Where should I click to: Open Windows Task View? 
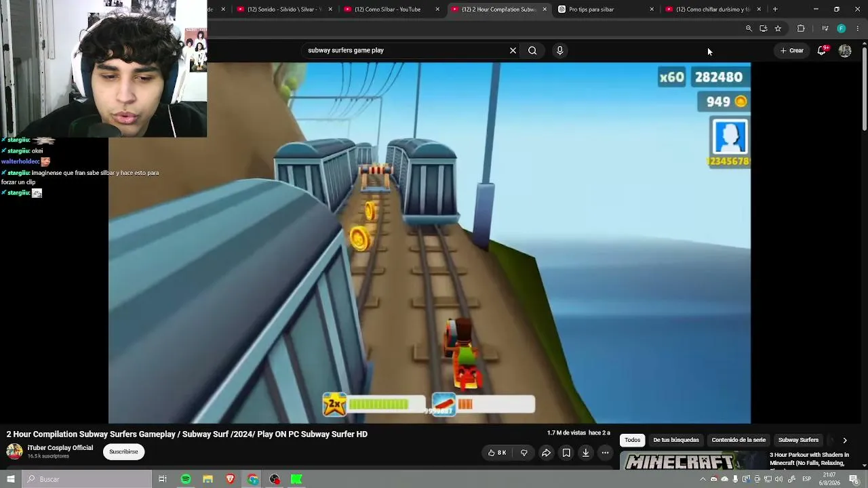coord(163,479)
